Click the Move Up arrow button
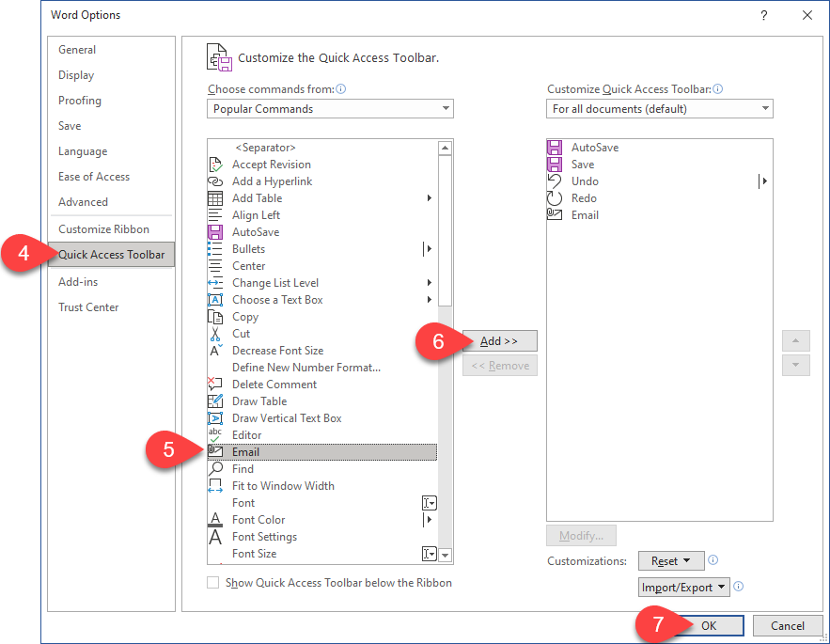830x644 pixels. (795, 340)
